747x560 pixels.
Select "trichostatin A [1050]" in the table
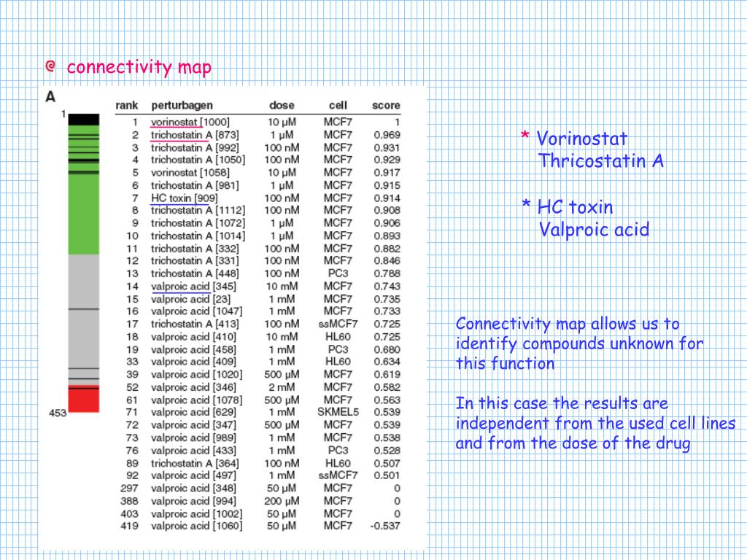coord(198,160)
